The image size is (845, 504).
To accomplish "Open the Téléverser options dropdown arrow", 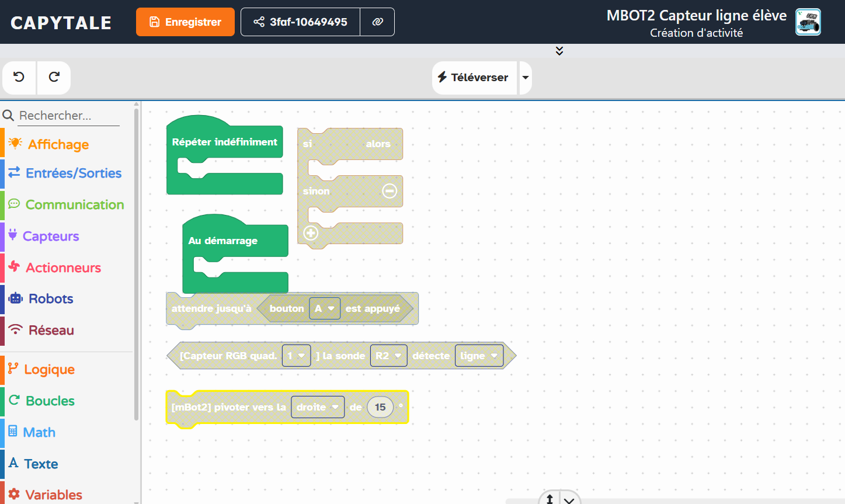I will click(x=526, y=78).
